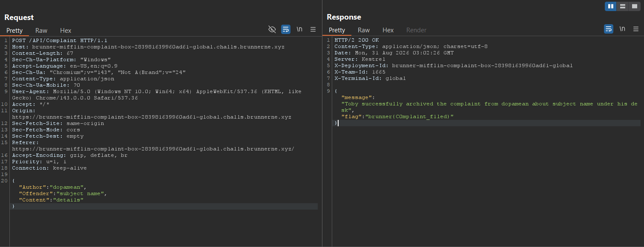644x247 pixels.
Task: Switch to Request Raw tab
Action: coord(41,30)
